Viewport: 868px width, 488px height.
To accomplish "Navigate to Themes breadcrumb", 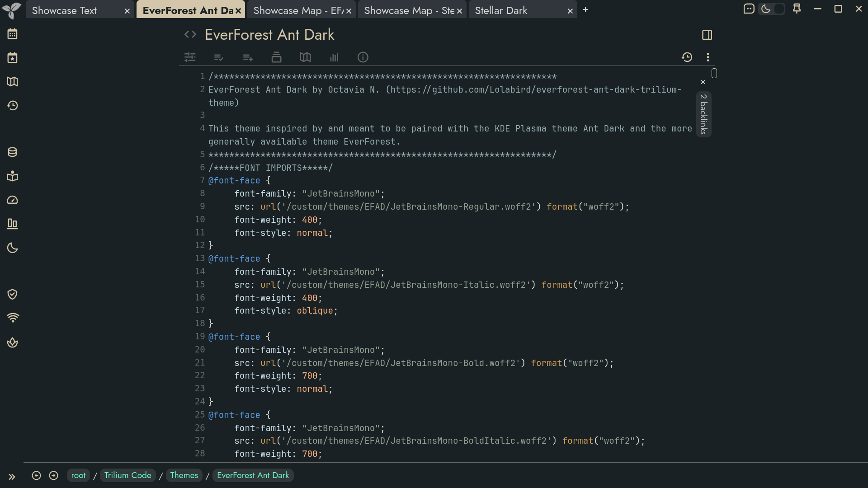I will pos(184,475).
